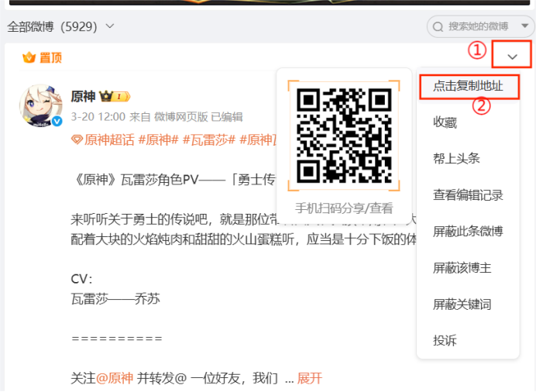The image size is (536, 392).
Task: Open the 3-20 12:00 timestamp link
Action: [x=98, y=117]
